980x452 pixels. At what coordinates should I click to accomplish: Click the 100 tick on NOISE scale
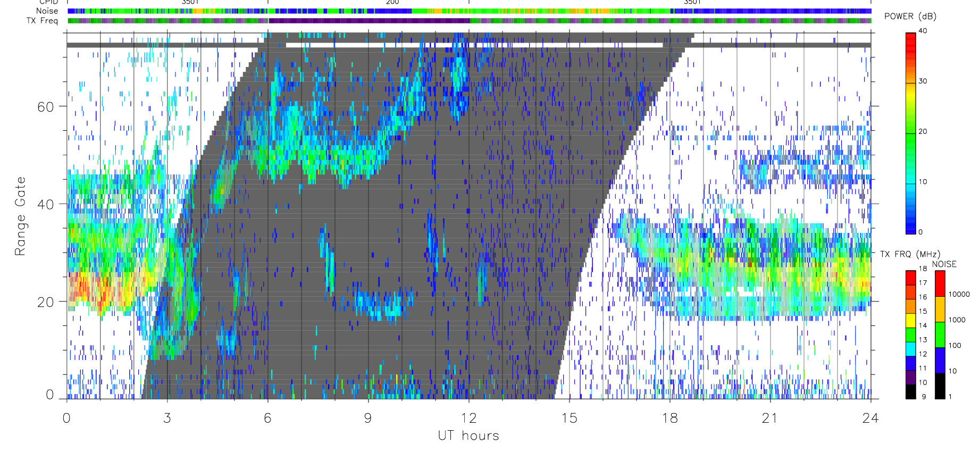coord(955,345)
